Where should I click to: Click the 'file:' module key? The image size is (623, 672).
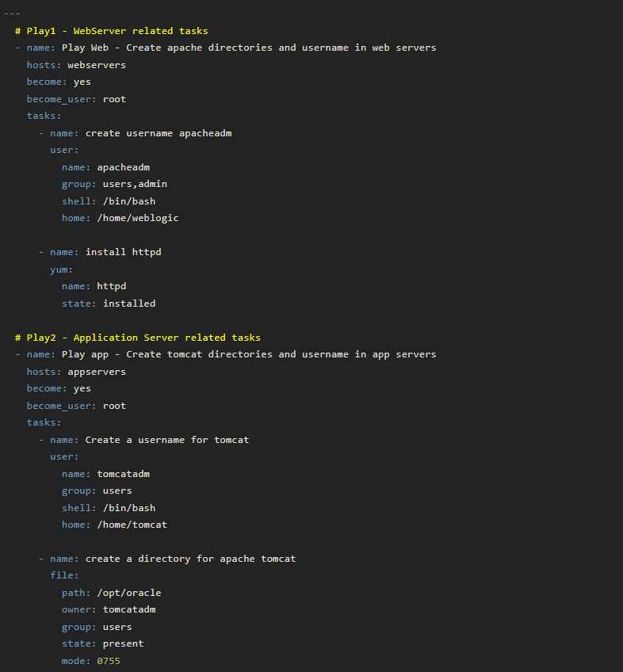coord(64,575)
